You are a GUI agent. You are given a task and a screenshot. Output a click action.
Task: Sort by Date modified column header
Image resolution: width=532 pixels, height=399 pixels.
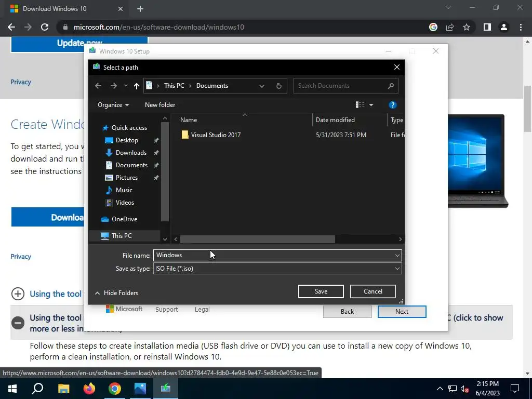(335, 120)
